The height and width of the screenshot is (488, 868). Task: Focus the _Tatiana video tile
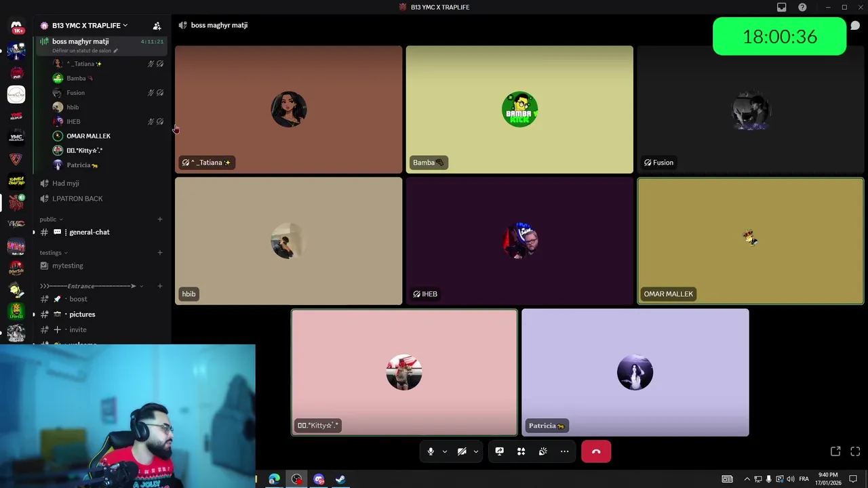point(289,110)
